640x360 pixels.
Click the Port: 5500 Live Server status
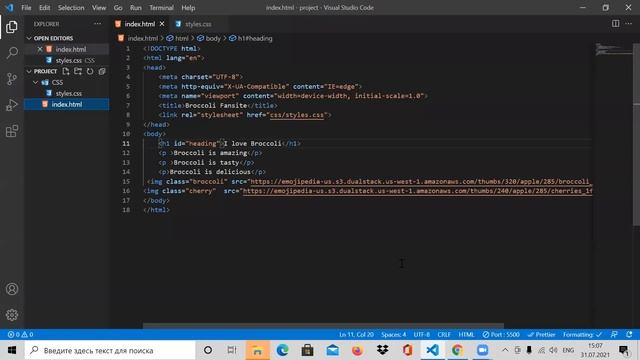pyautogui.click(x=501, y=335)
